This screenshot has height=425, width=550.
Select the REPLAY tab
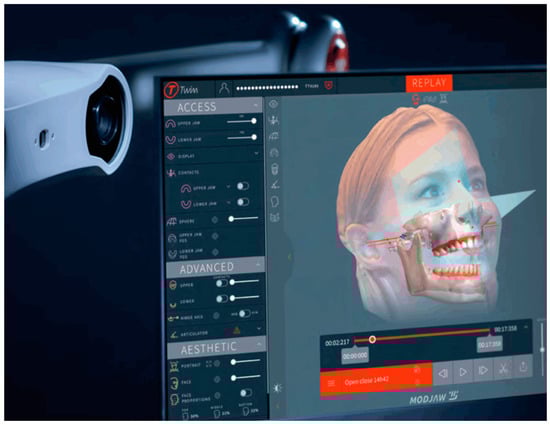[429, 83]
